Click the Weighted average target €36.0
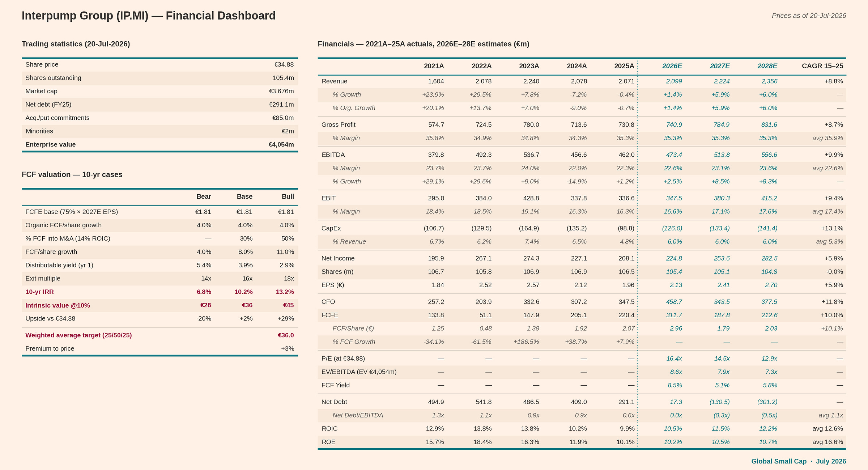The width and height of the screenshot is (868, 470). click(286, 336)
